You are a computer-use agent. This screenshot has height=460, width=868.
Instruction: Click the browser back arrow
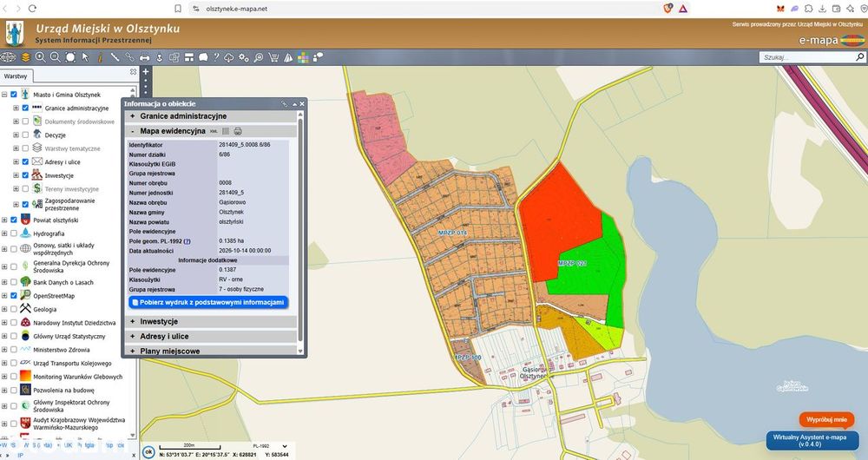pyautogui.click(x=5, y=9)
